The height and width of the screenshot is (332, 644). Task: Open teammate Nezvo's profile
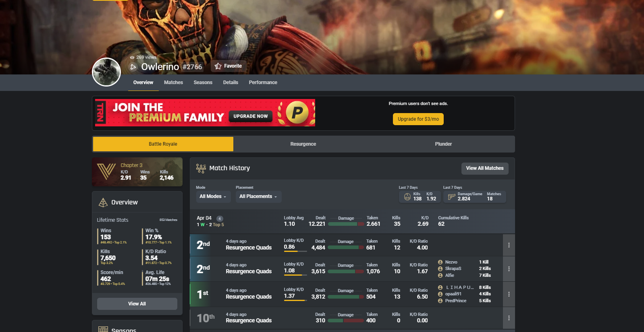(x=451, y=262)
